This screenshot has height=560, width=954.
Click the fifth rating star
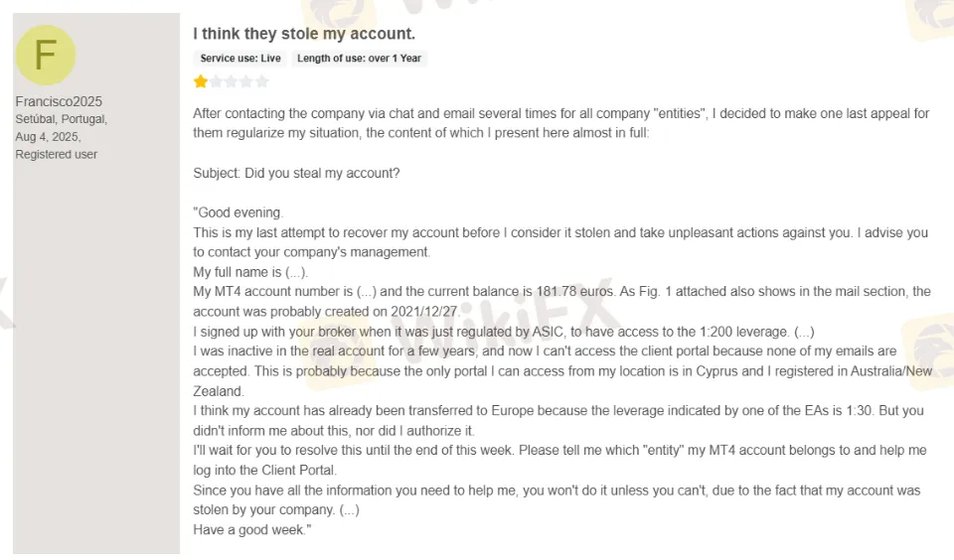pyautogui.click(x=261, y=81)
